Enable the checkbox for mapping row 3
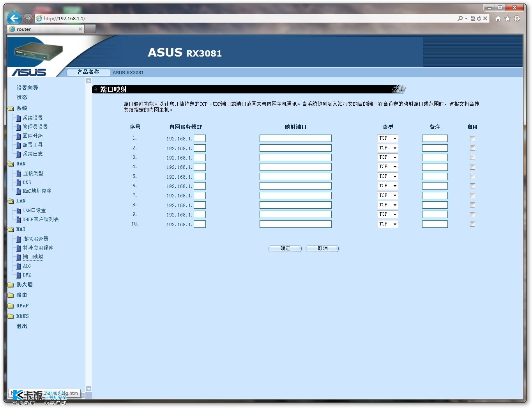The height and width of the screenshot is (408, 532). tap(472, 158)
